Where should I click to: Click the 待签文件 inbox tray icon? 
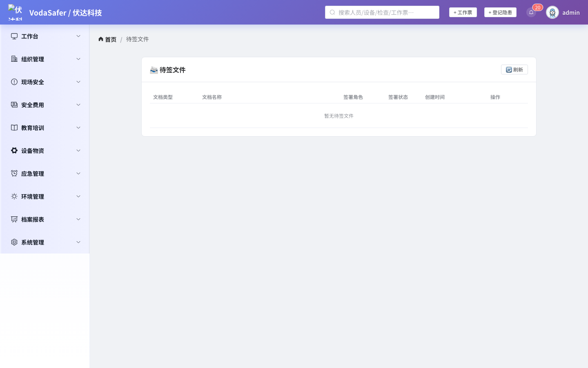[154, 70]
